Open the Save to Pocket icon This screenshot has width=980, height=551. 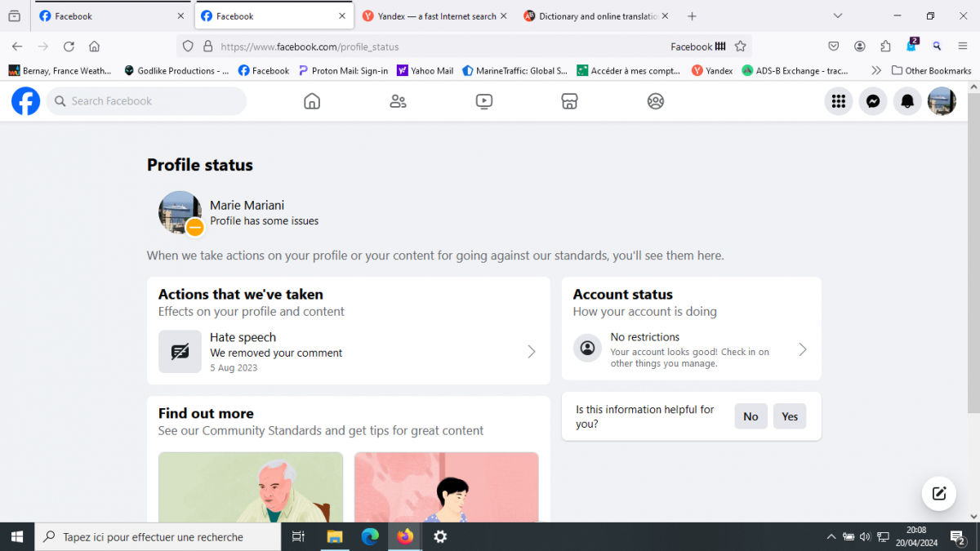tap(834, 47)
